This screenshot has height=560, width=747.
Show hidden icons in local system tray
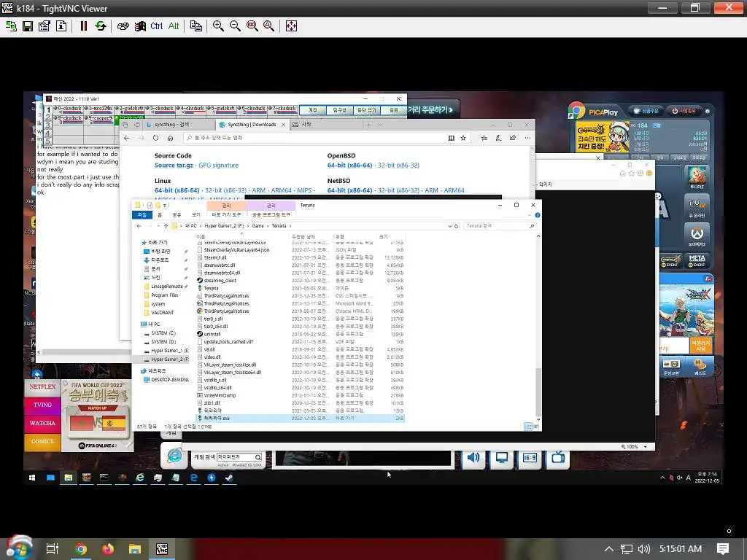[608, 549]
